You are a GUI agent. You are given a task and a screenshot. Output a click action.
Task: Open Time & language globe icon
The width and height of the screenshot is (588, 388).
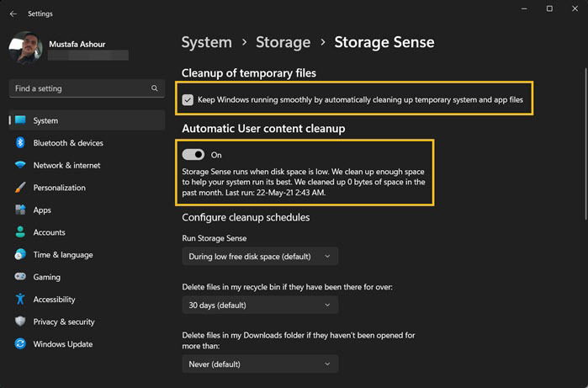pyautogui.click(x=20, y=254)
